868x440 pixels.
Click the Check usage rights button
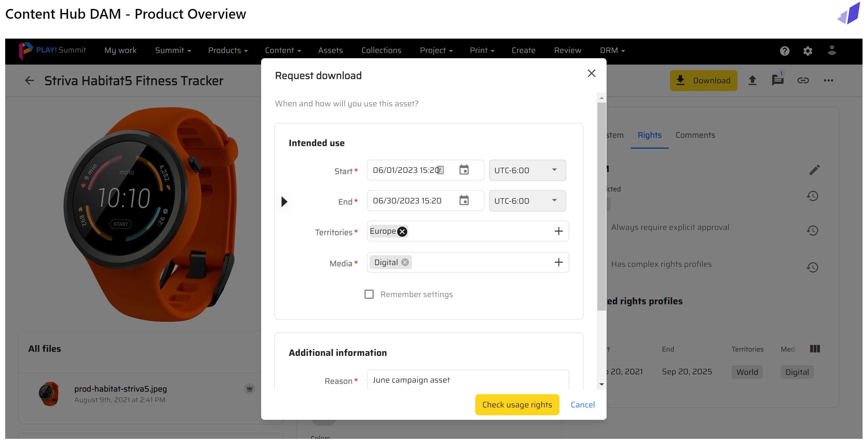(516, 405)
